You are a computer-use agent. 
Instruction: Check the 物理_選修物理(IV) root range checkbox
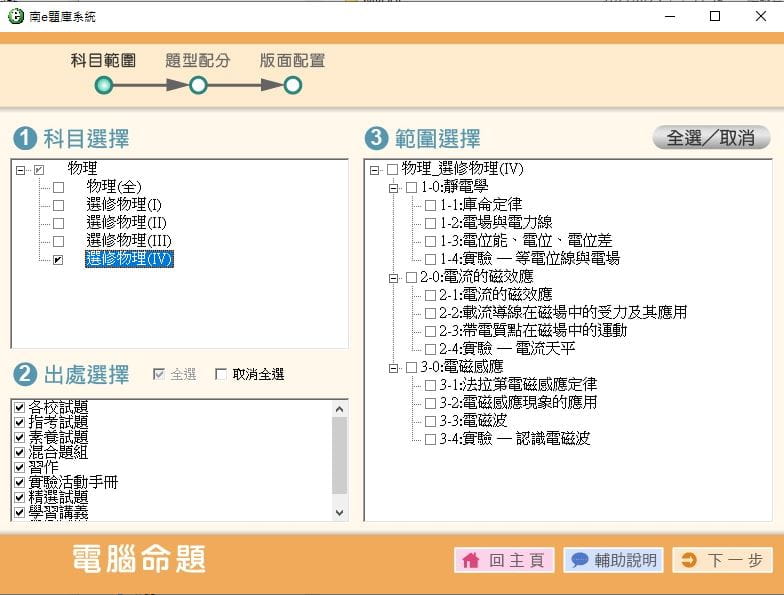coord(392,170)
